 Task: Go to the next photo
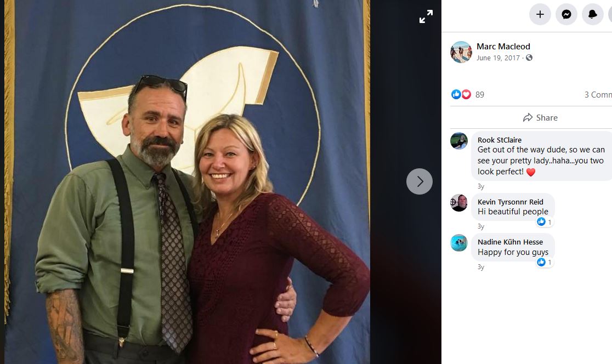(420, 181)
